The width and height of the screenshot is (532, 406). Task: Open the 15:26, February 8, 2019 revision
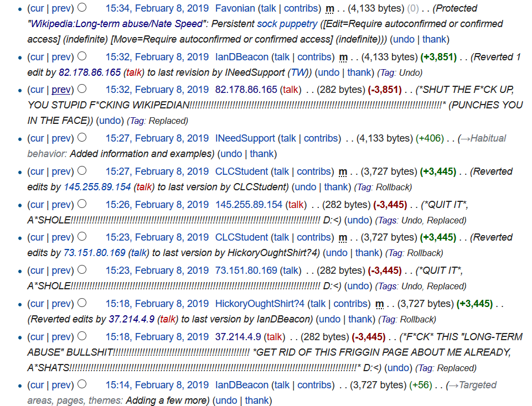coord(157,205)
